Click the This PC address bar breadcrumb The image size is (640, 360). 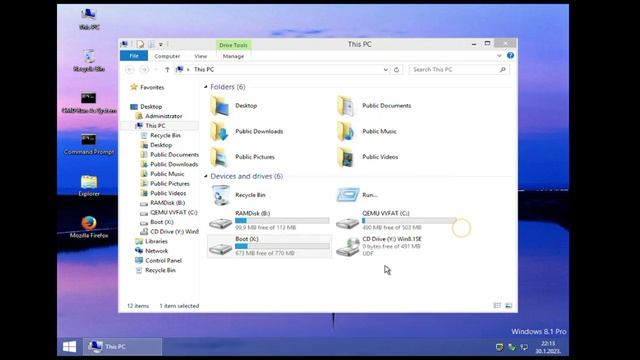click(x=204, y=70)
